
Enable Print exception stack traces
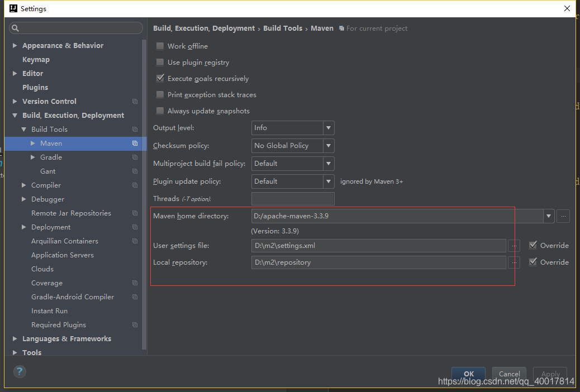pos(160,95)
